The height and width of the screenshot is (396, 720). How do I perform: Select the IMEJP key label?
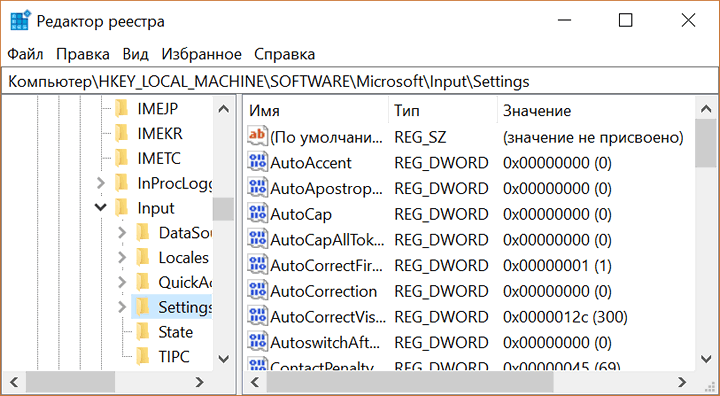pos(158,108)
